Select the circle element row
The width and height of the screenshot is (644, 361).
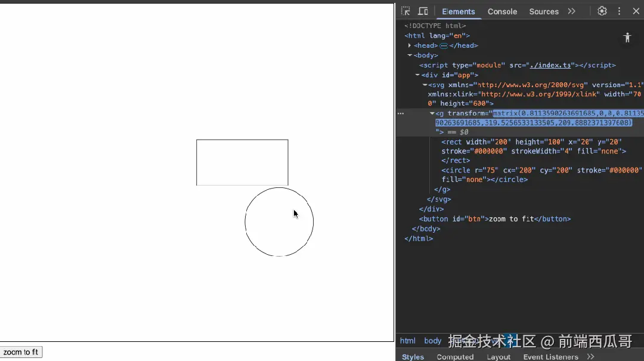click(x=541, y=175)
